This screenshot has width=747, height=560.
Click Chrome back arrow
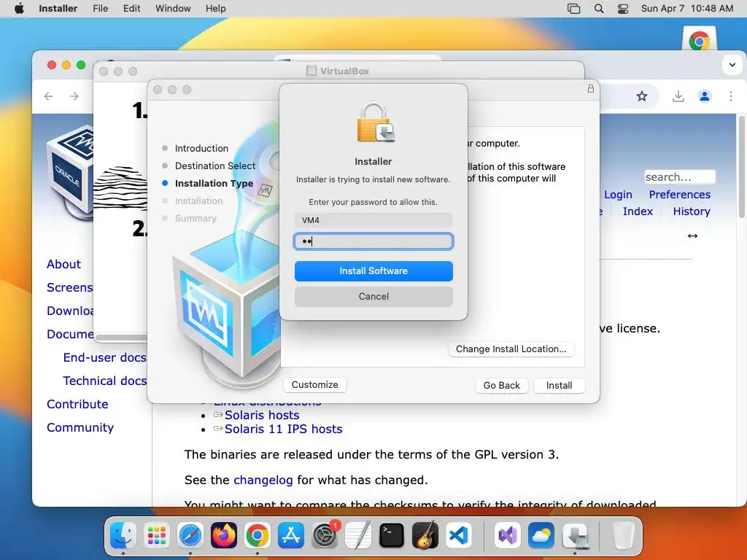pos(48,96)
